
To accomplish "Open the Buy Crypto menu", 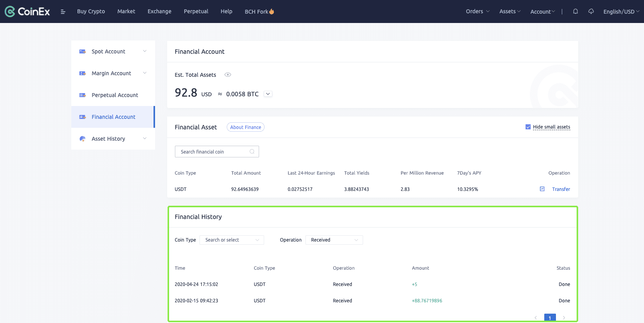I will click(91, 11).
